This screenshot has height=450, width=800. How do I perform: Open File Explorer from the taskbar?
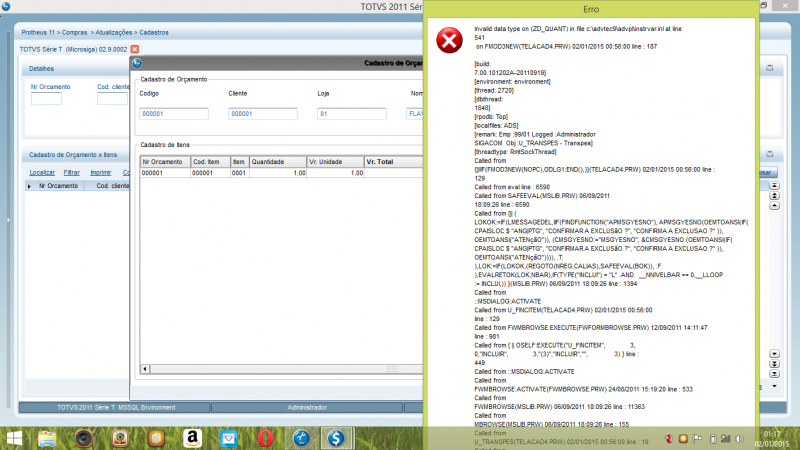[x=47, y=438]
